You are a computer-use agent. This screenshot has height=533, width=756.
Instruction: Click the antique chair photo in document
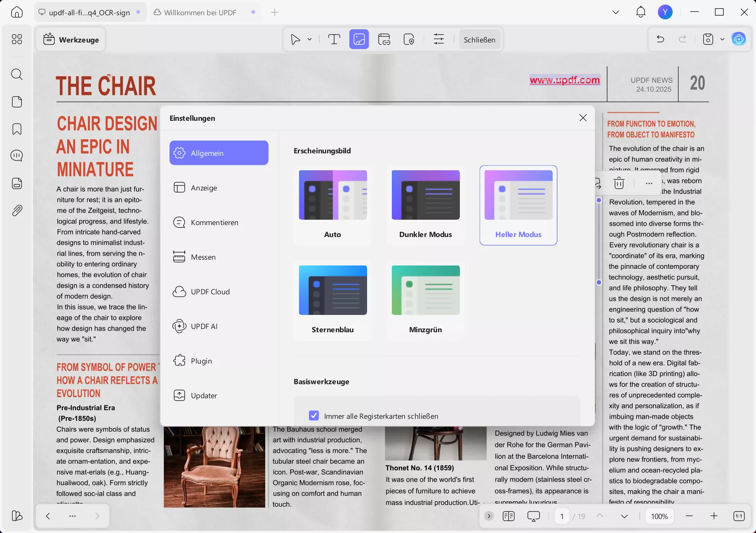tap(214, 467)
